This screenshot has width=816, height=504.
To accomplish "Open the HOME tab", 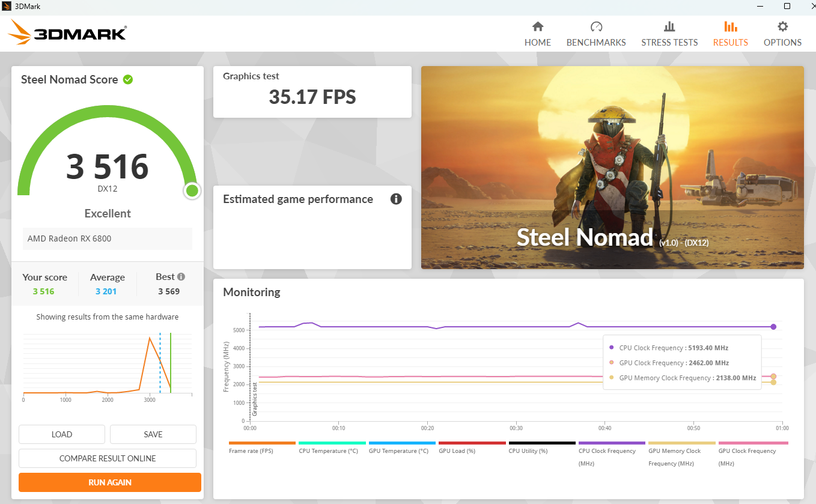I will (538, 34).
